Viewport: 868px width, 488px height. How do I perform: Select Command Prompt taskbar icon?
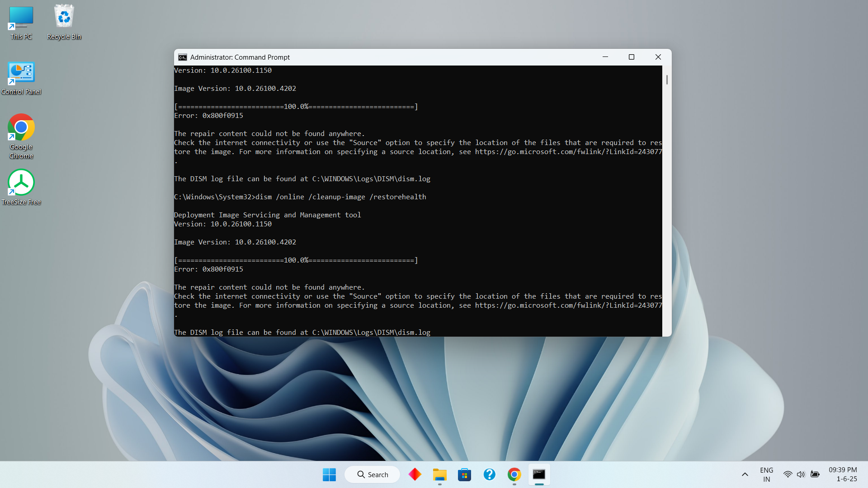539,474
